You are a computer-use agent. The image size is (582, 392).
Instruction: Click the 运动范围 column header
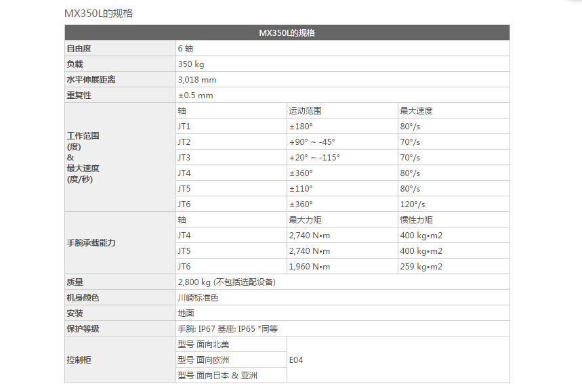click(305, 110)
